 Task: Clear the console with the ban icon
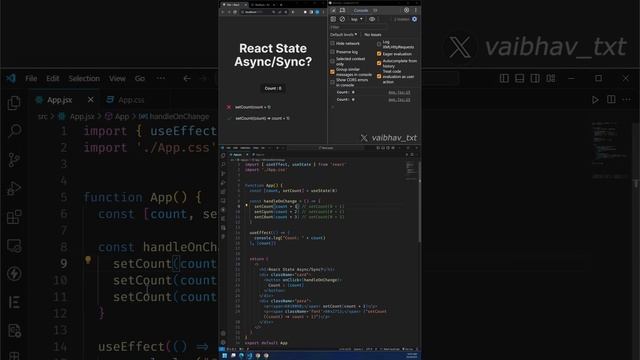pyautogui.click(x=342, y=19)
